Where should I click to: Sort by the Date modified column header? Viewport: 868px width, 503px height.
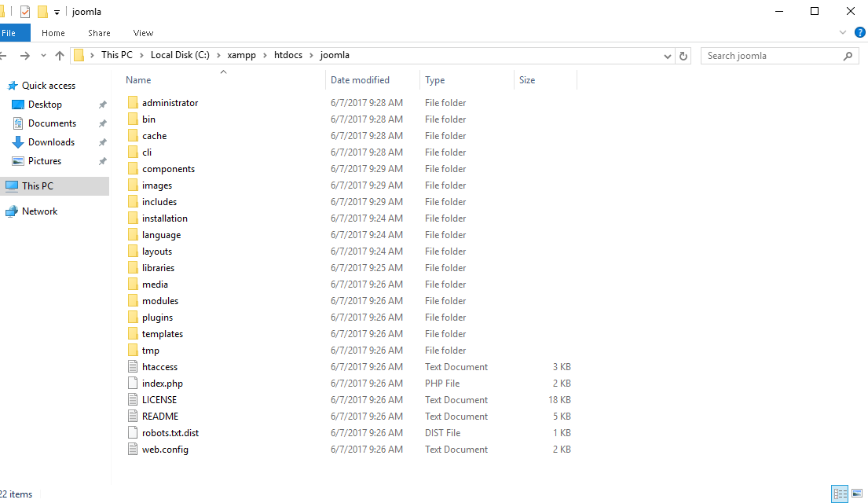click(360, 79)
